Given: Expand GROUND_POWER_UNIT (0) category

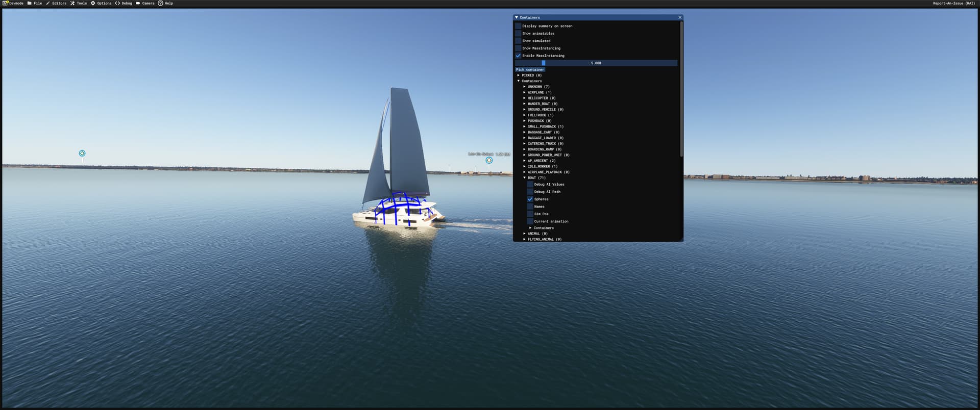Looking at the screenshot, I should click(x=524, y=155).
